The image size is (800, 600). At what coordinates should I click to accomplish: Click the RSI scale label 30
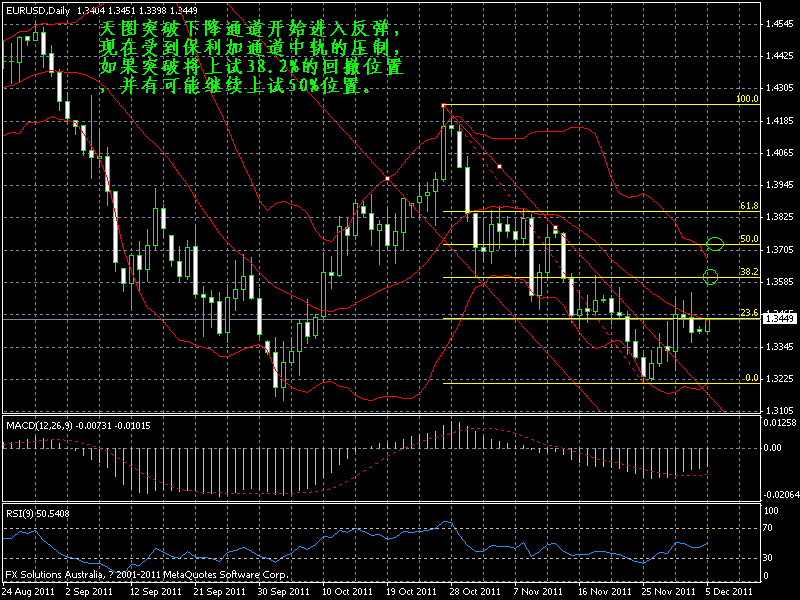pyautogui.click(x=767, y=558)
